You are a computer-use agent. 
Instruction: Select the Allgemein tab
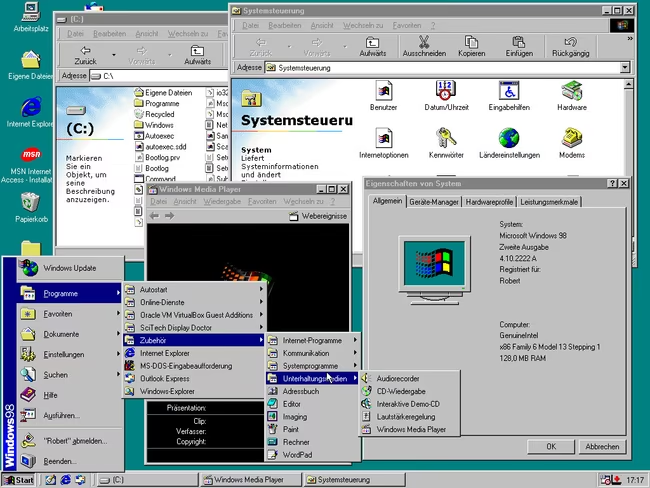click(x=387, y=201)
